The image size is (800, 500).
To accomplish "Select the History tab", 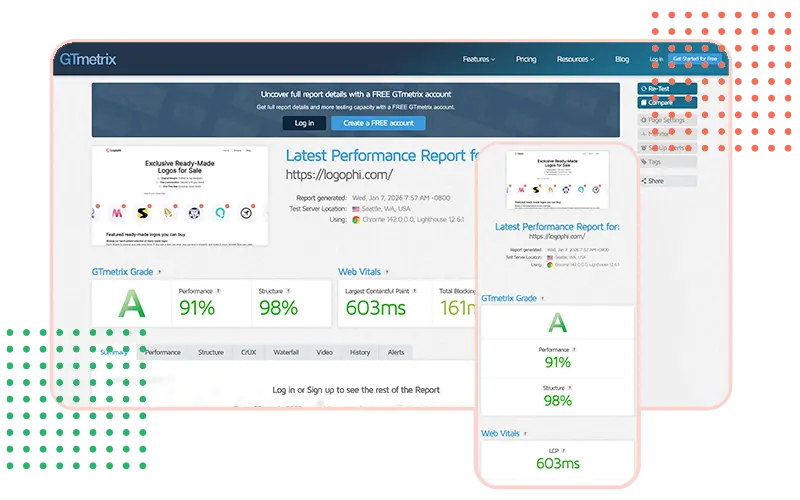I will [360, 352].
